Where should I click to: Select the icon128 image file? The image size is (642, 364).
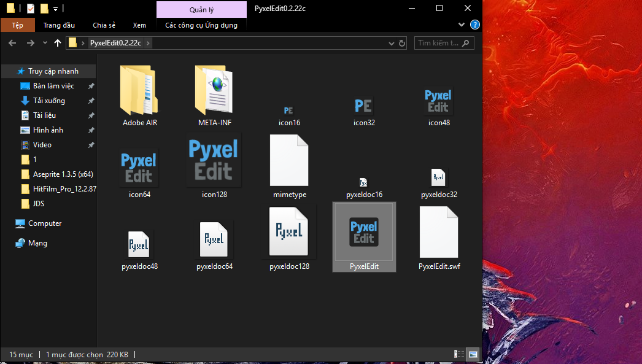point(214,161)
